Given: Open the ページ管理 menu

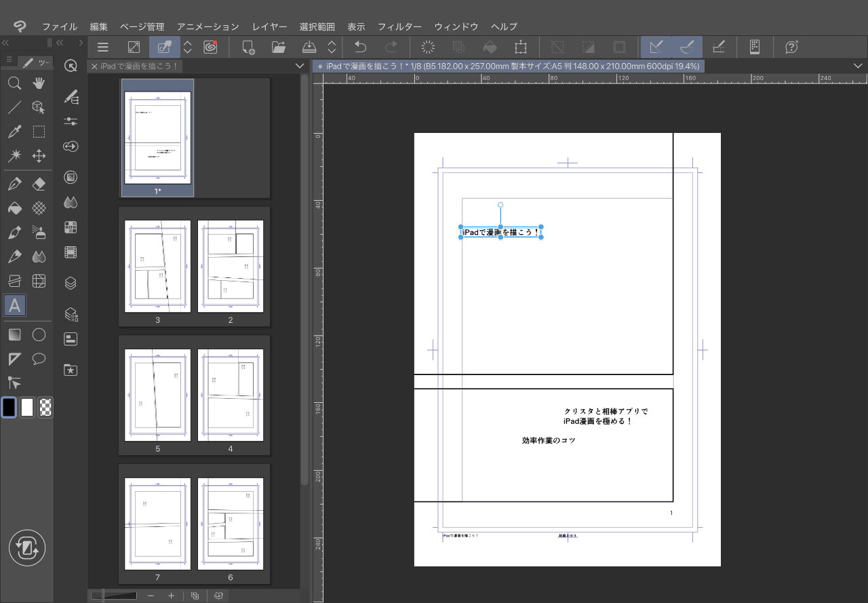Looking at the screenshot, I should 142,26.
